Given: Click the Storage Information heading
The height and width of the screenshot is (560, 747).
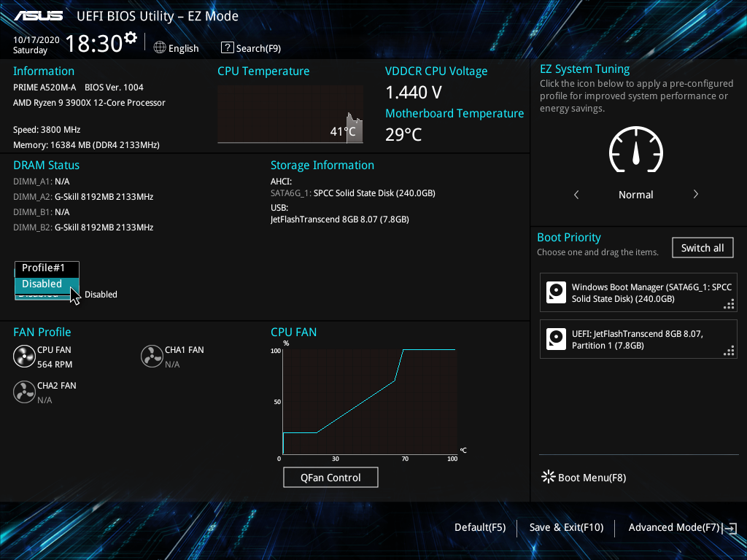Looking at the screenshot, I should [322, 166].
